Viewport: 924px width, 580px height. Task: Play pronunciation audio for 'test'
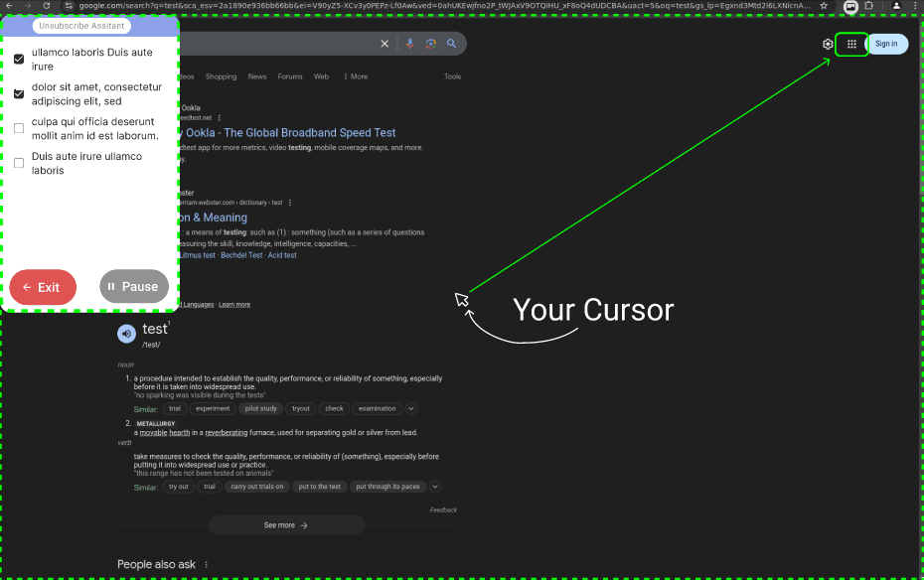tap(126, 333)
